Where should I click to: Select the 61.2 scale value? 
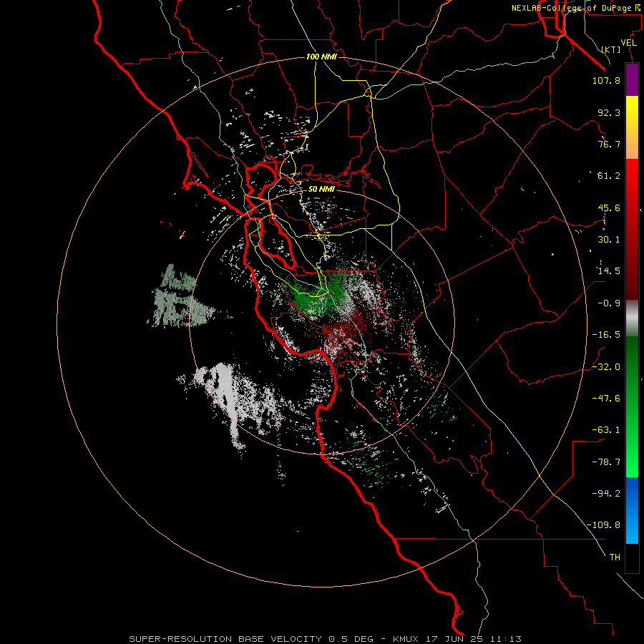coord(609,176)
